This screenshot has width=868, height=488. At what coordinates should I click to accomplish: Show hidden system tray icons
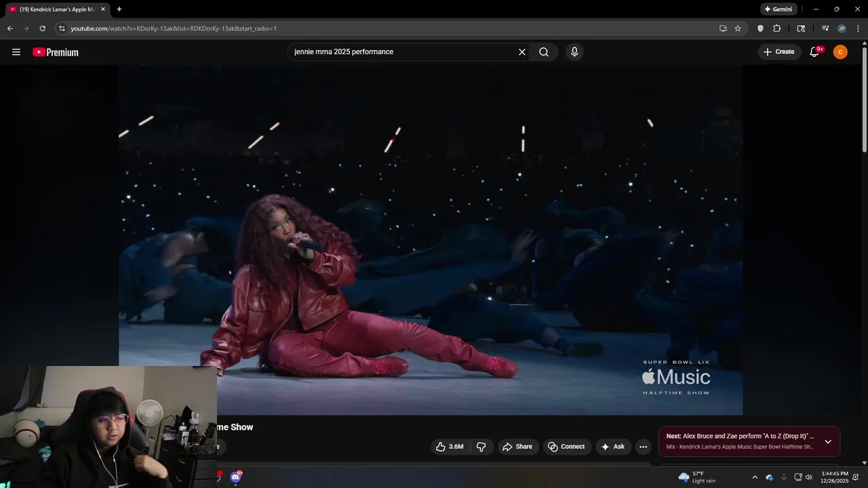tap(755, 477)
